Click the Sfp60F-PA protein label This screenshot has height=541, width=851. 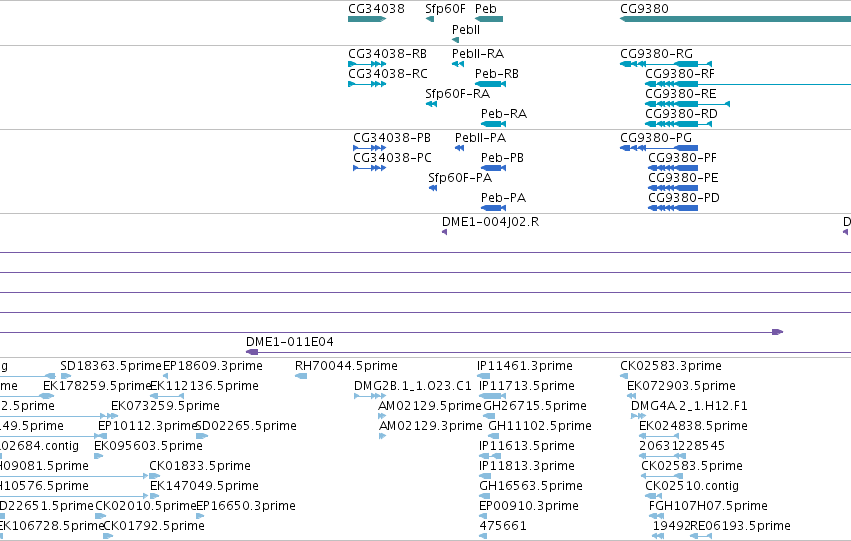point(460,178)
